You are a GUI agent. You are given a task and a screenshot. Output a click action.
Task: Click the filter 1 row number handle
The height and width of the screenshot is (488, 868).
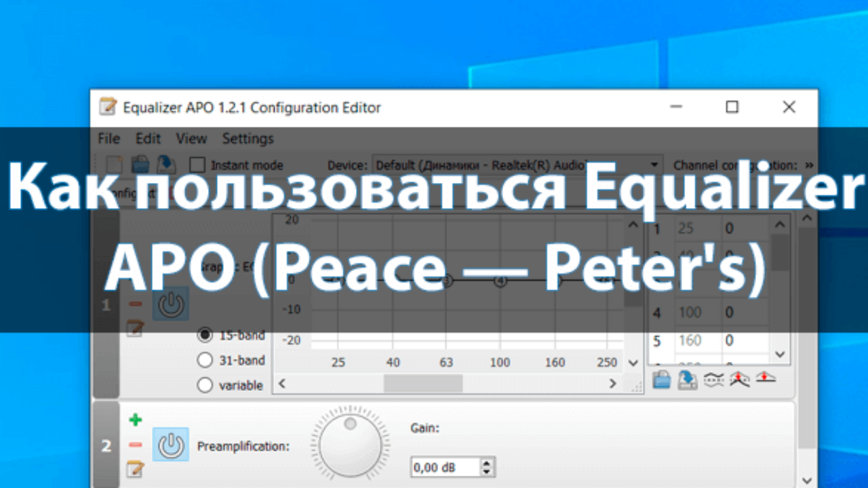(106, 305)
